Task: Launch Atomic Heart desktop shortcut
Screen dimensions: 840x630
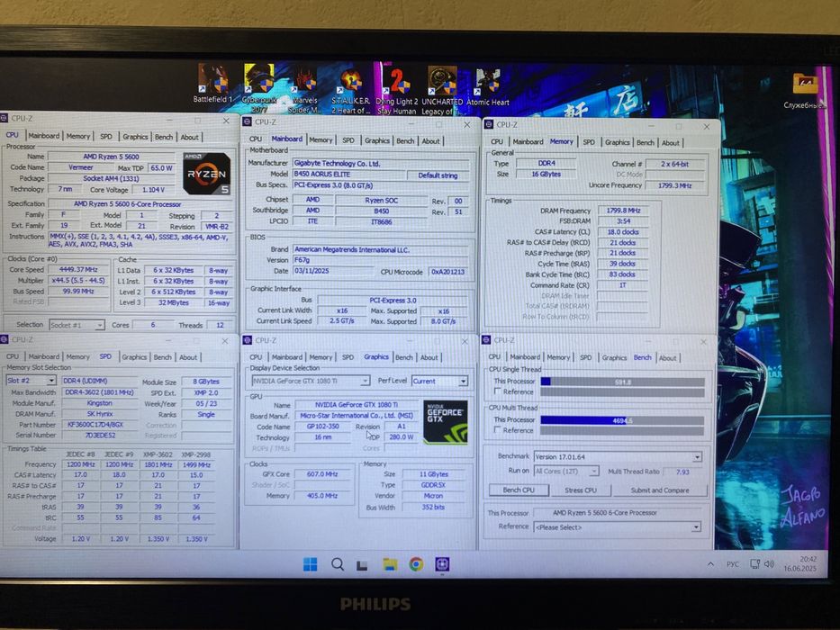Action: (487, 87)
